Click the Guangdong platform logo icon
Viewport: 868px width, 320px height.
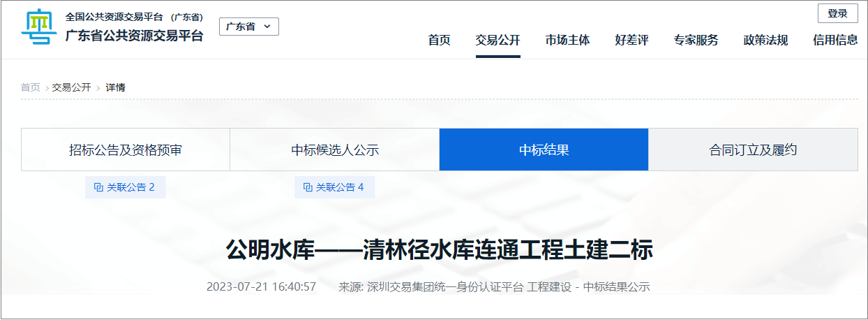pos(39,28)
